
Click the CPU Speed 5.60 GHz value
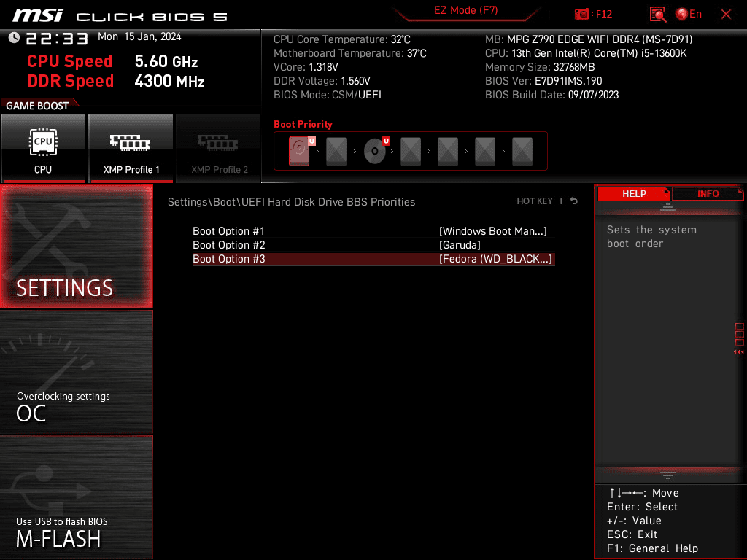click(x=166, y=61)
